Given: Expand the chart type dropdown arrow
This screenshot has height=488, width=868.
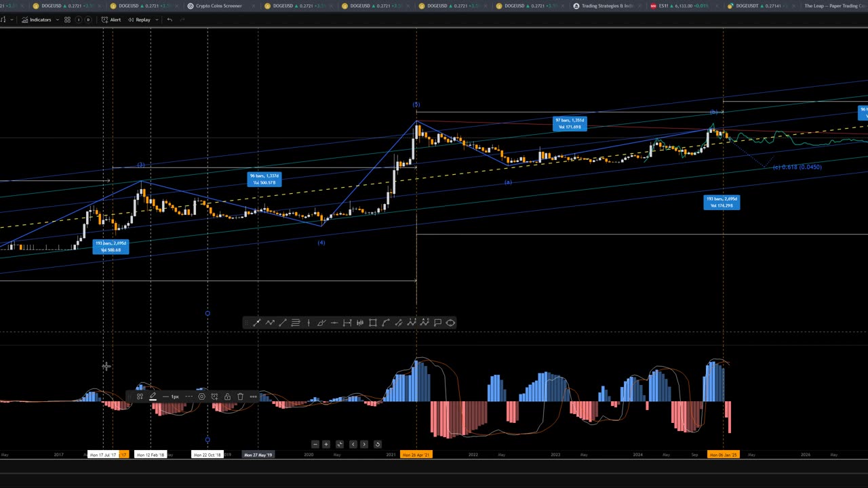Looking at the screenshot, I should tap(12, 20).
